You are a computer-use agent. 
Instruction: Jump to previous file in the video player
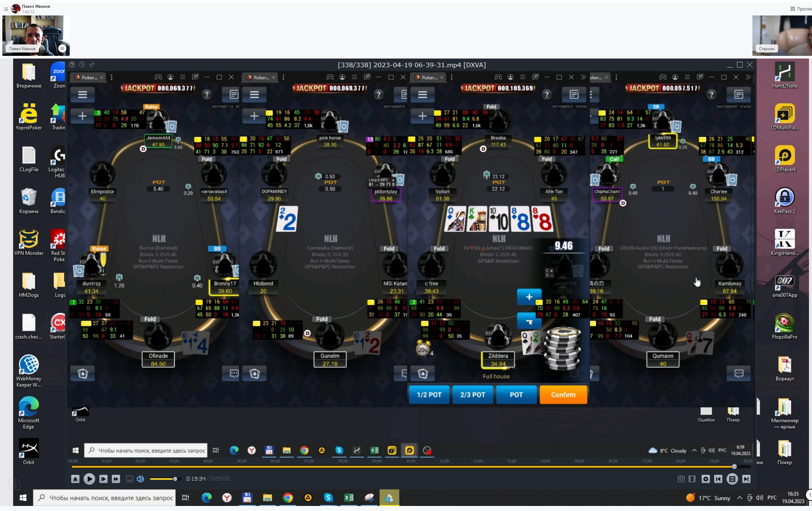718,479
